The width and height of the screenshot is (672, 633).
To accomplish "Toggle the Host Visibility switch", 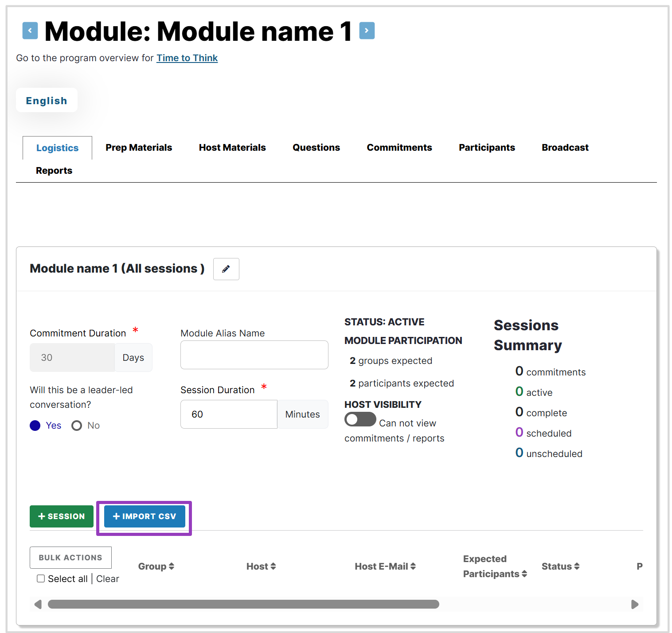I will [x=360, y=419].
